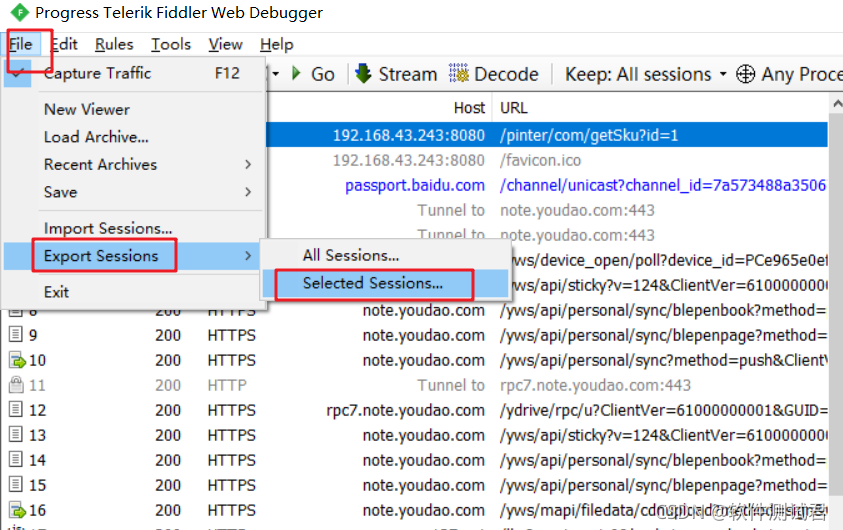Image resolution: width=843 pixels, height=530 pixels.
Task: Select Selected Sessions export option
Action: tap(385, 283)
